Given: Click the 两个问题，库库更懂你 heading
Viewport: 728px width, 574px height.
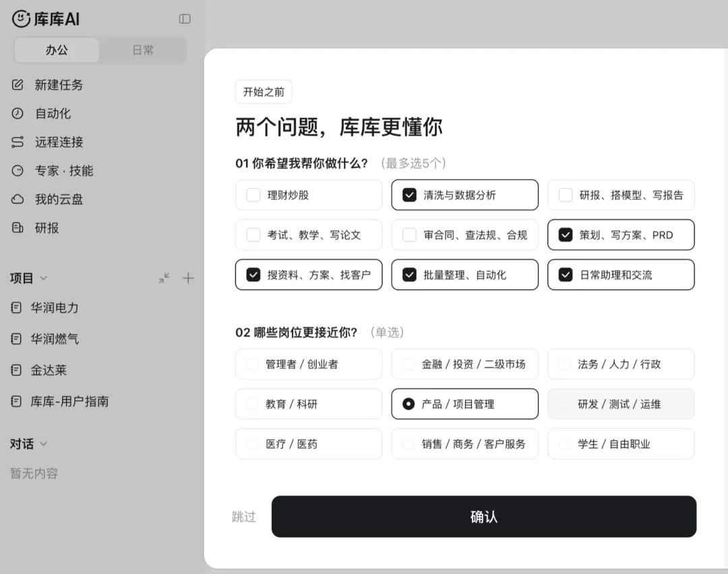Looking at the screenshot, I should [x=339, y=127].
